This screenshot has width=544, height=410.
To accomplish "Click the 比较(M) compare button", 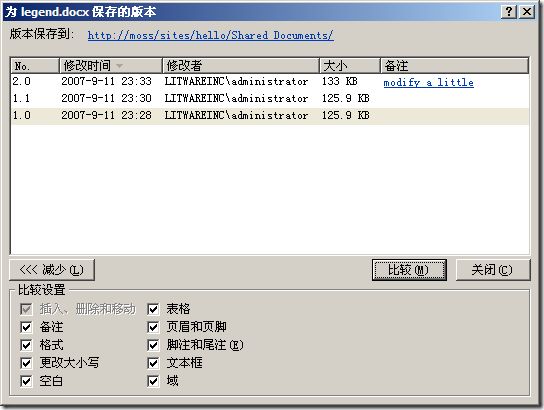I will (x=409, y=270).
